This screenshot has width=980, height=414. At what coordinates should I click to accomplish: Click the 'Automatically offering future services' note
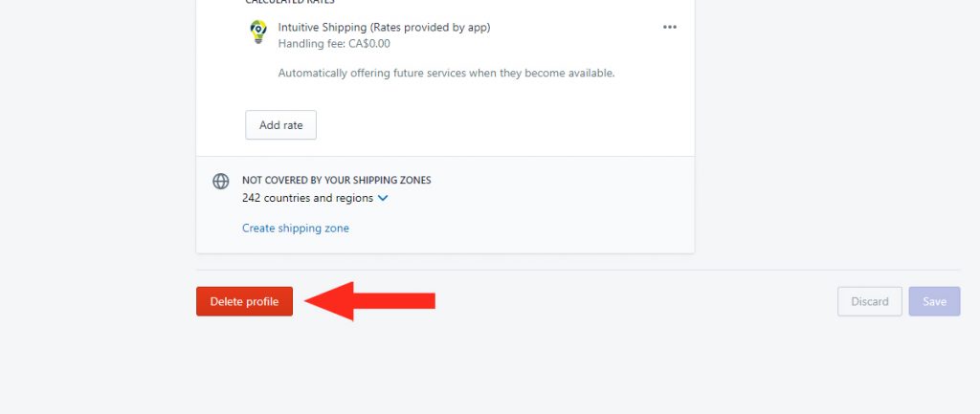pyautogui.click(x=446, y=73)
